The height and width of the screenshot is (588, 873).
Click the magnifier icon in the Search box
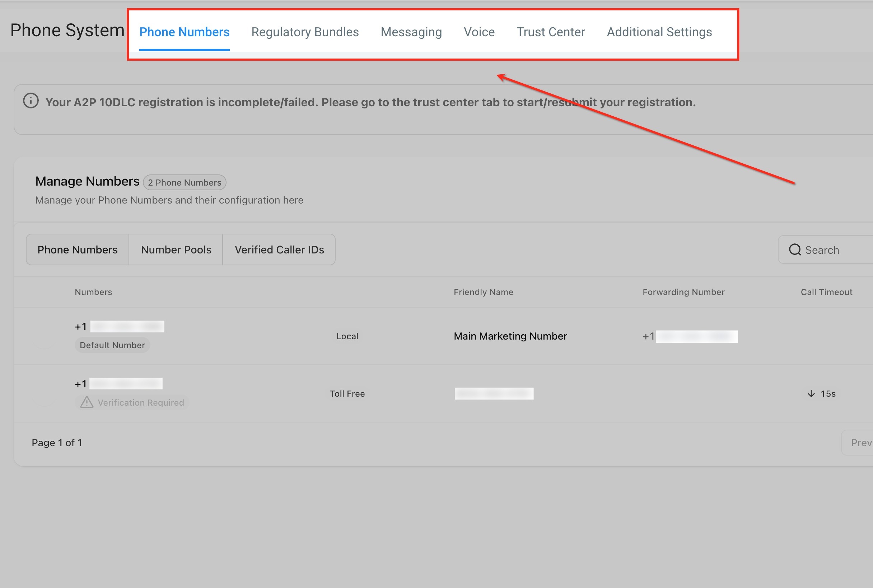point(795,250)
